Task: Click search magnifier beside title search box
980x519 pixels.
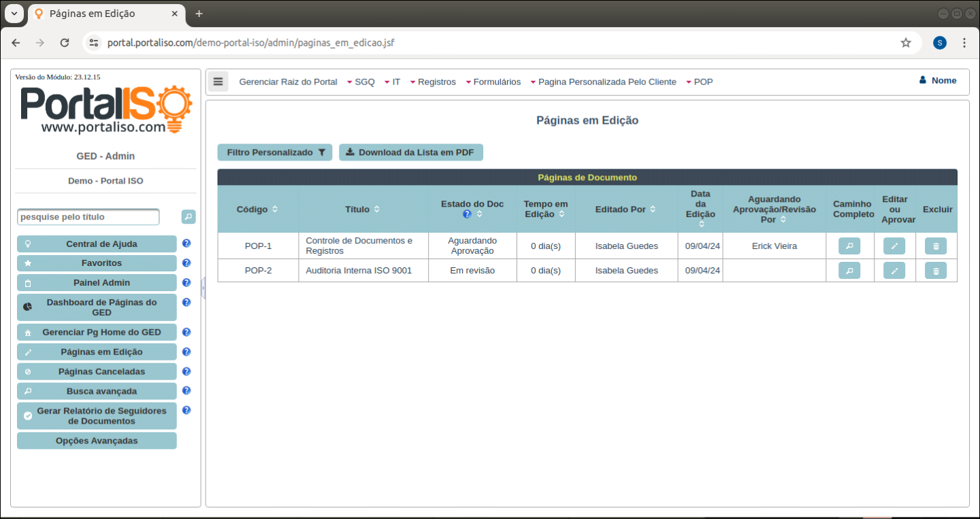Action: pyautogui.click(x=189, y=217)
